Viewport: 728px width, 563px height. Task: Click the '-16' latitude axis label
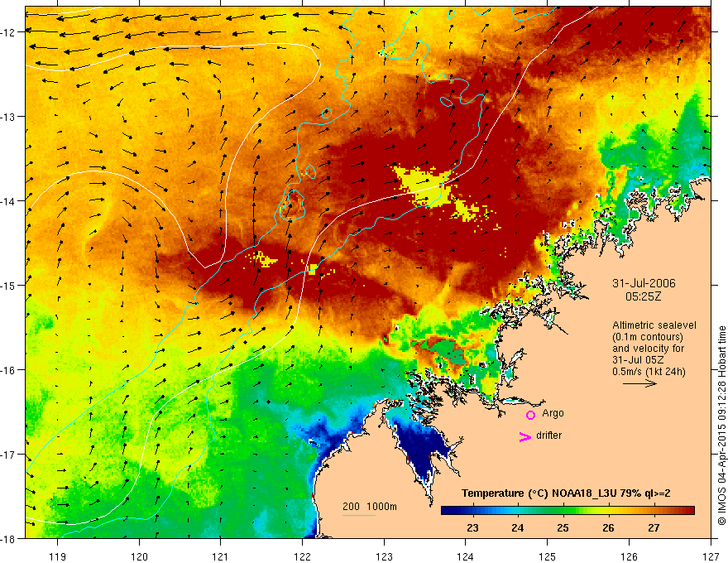pyautogui.click(x=8, y=370)
